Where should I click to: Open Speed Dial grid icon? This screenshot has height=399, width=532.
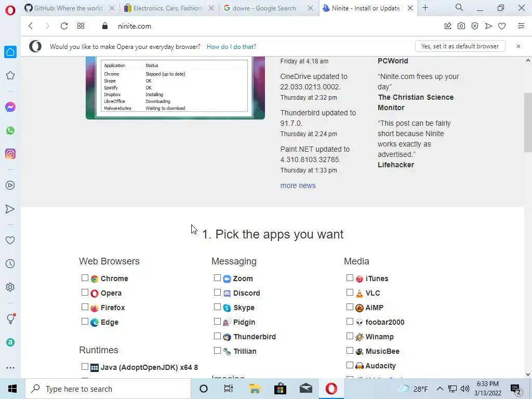click(x=81, y=26)
